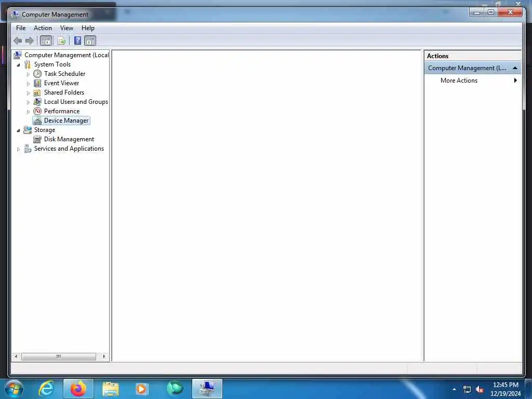Select the Device Manager label
The height and width of the screenshot is (399, 532).
(x=66, y=121)
